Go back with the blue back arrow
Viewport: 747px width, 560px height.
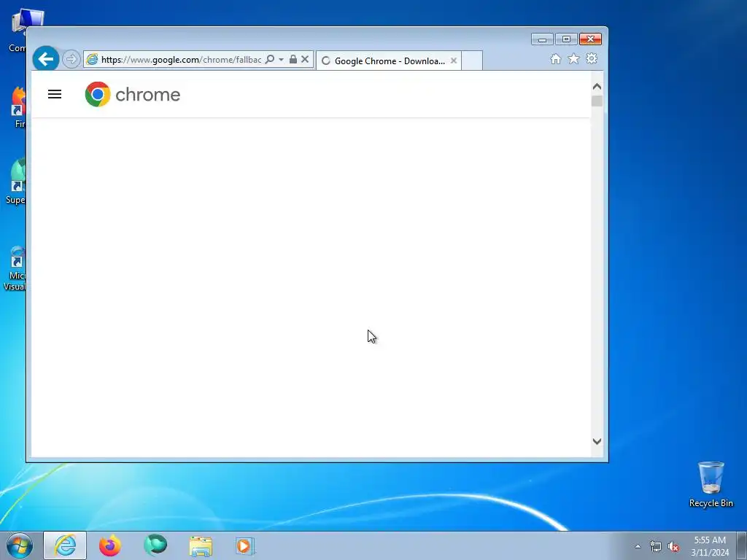click(x=46, y=59)
